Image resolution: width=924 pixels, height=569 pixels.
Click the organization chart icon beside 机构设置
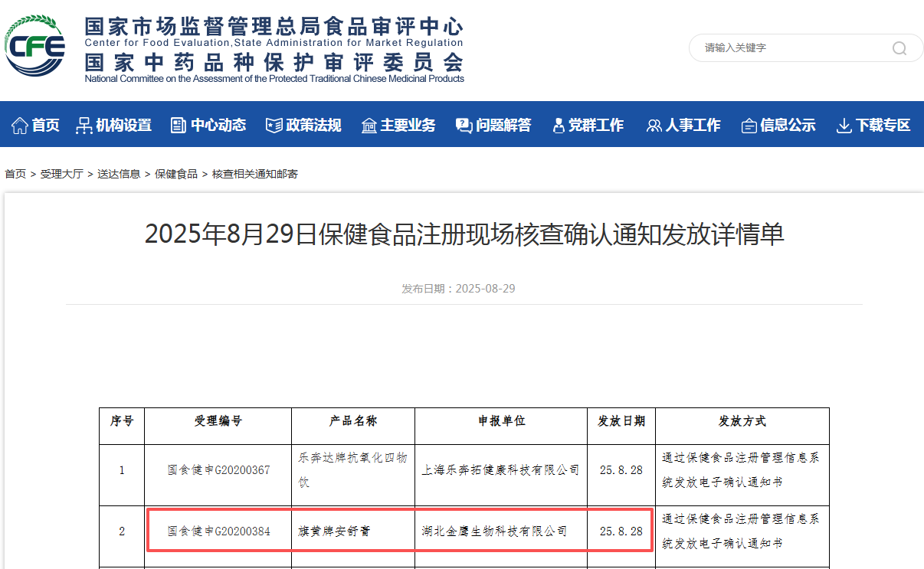click(x=84, y=126)
